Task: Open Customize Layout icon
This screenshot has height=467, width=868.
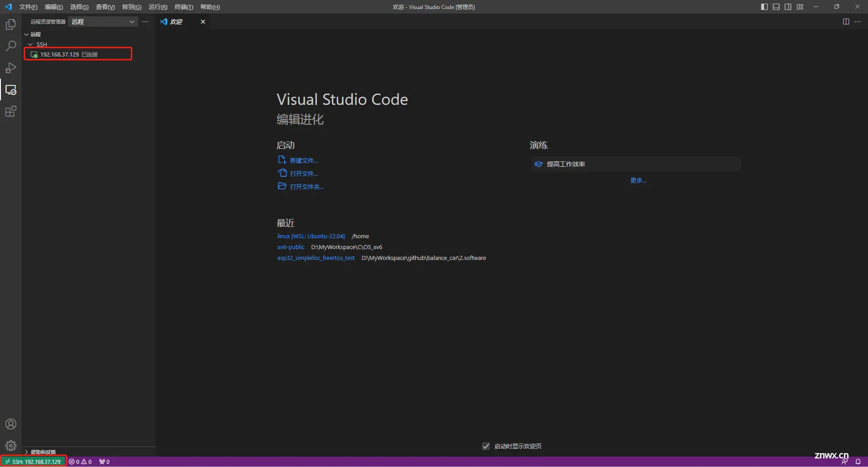Action: click(800, 7)
